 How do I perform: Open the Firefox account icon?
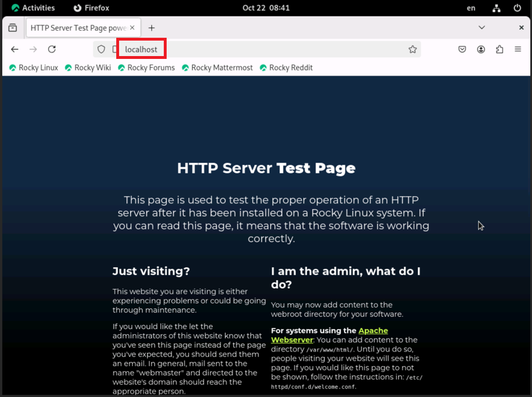[x=481, y=50]
